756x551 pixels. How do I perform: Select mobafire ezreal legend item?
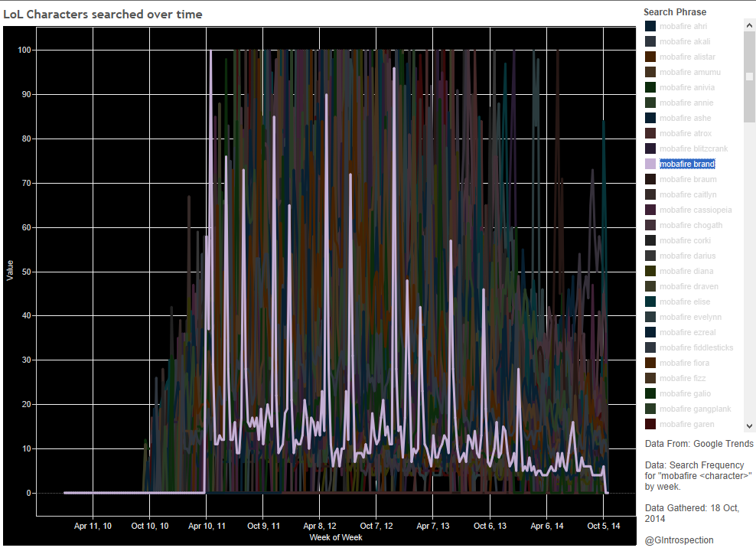(686, 332)
